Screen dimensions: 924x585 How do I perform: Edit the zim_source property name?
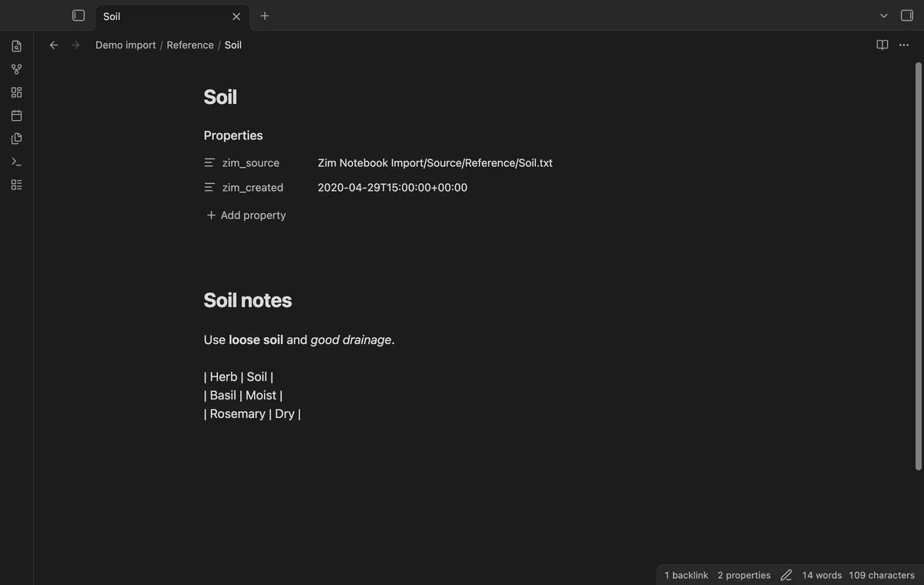coord(251,163)
